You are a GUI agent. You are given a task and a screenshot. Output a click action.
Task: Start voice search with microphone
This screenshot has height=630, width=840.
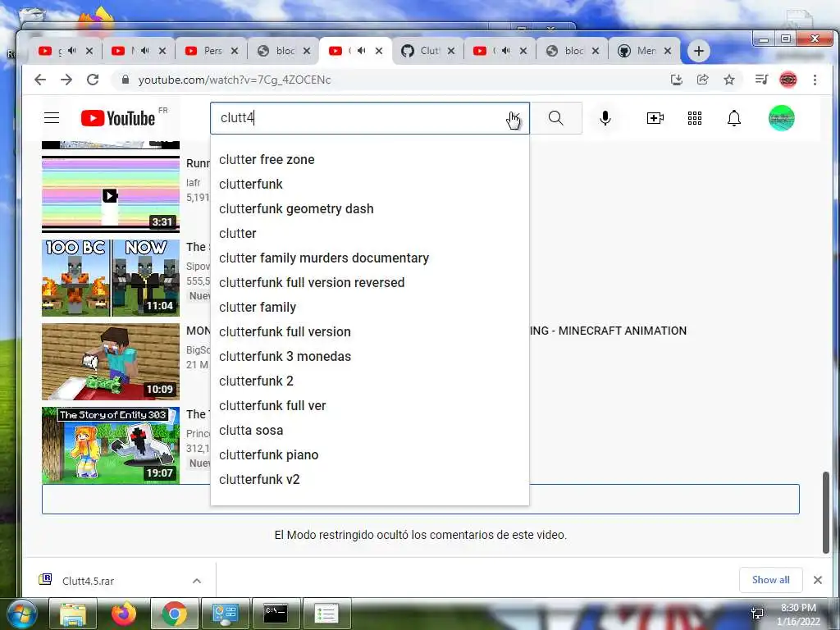[x=605, y=118]
